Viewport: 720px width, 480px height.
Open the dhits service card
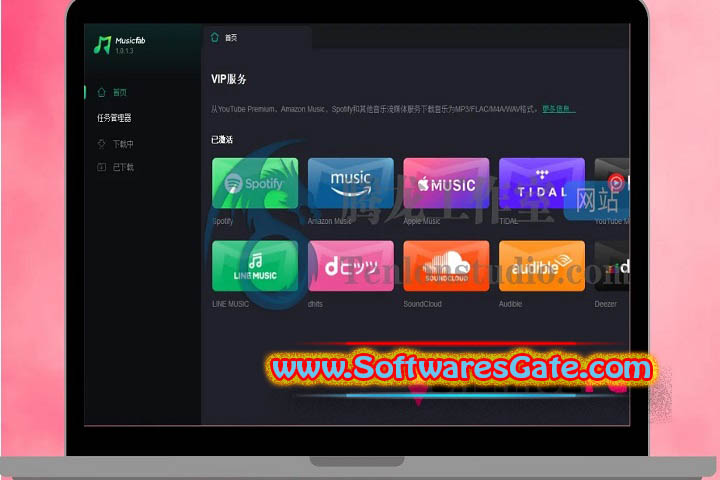click(351, 266)
